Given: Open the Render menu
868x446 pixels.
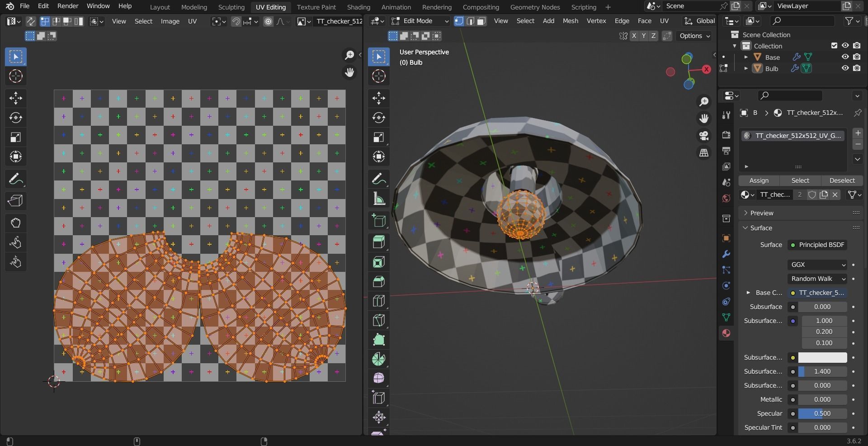Looking at the screenshot, I should click(68, 6).
